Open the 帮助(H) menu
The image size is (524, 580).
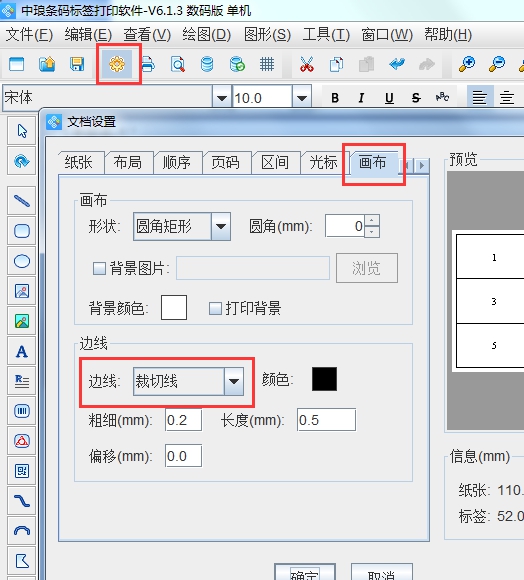[x=447, y=35]
